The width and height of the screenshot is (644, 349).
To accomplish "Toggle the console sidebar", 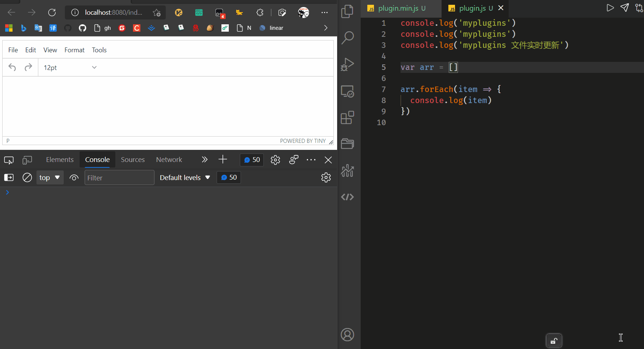I will point(9,178).
